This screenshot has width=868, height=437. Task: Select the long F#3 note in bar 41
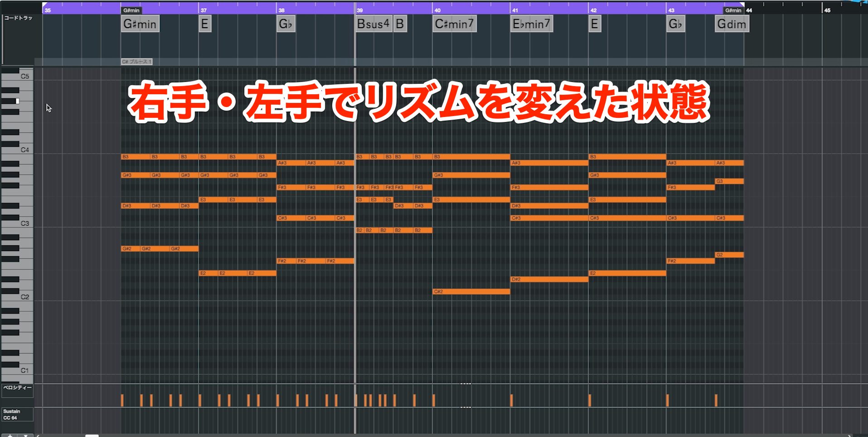[549, 187]
